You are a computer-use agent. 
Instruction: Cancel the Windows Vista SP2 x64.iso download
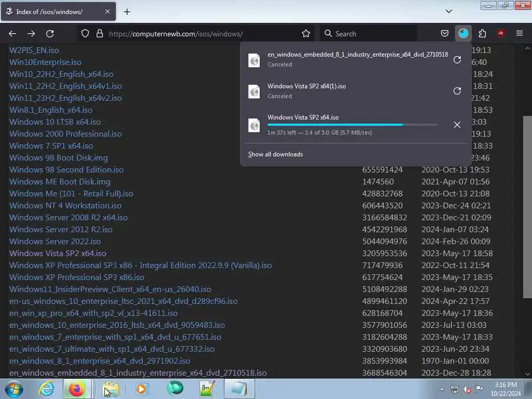tap(457, 125)
